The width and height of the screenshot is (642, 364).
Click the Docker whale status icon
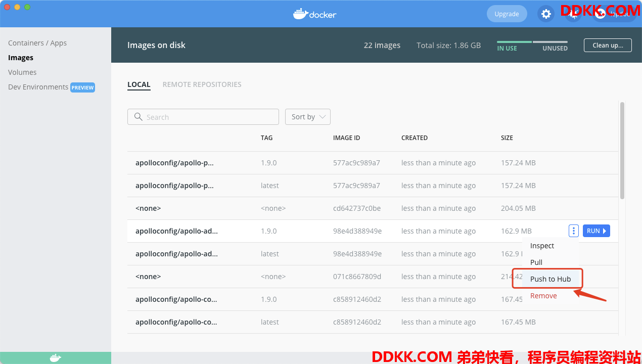pos(56,358)
